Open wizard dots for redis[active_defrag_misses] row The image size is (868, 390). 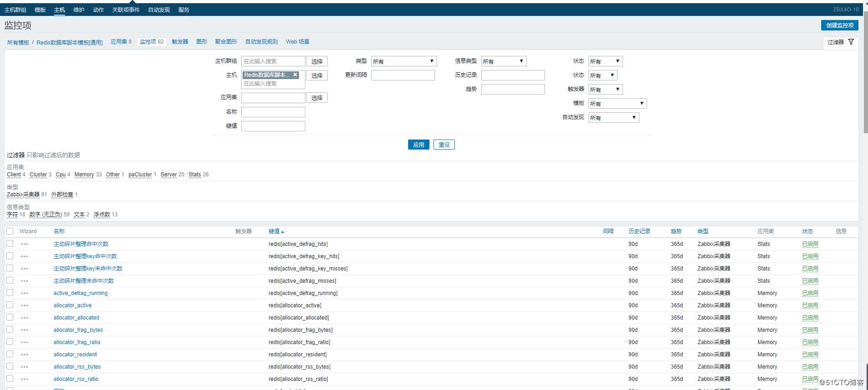pos(25,281)
